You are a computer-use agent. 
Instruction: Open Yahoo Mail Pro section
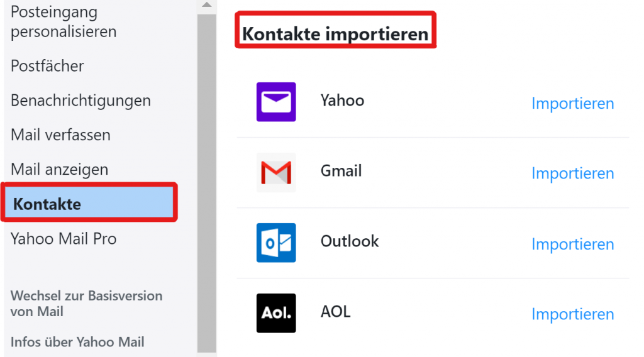coord(64,239)
